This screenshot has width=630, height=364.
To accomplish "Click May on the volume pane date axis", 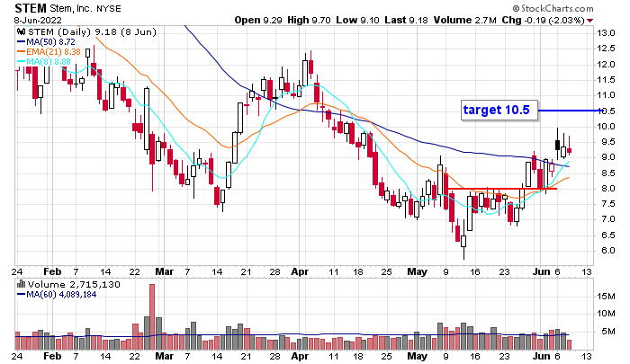I will pyautogui.click(x=417, y=356).
